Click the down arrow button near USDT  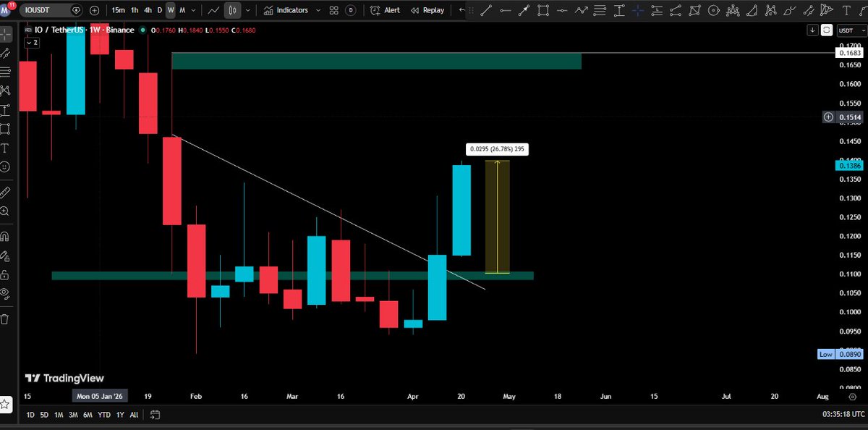point(813,30)
